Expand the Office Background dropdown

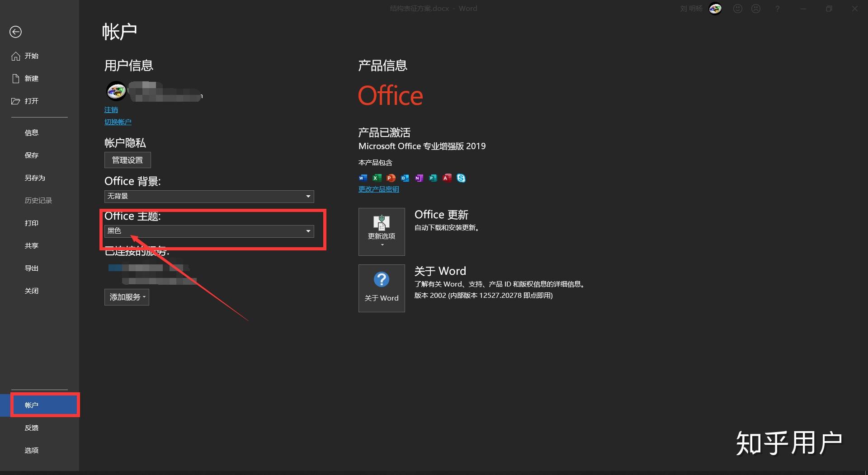point(209,196)
